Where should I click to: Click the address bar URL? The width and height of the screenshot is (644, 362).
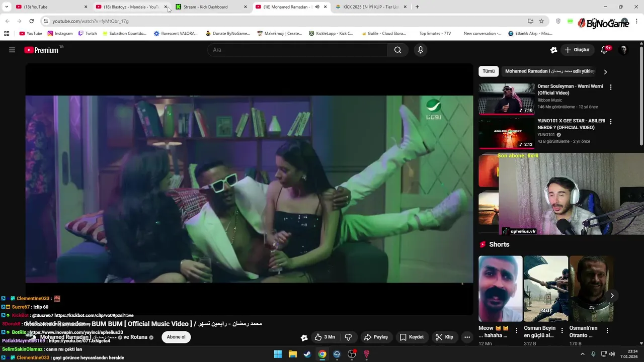pos(91,21)
